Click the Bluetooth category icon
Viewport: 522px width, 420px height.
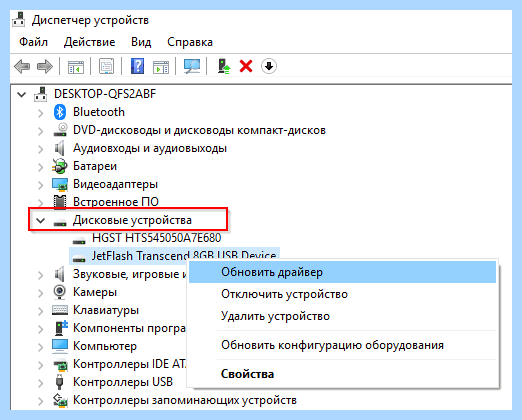coord(60,112)
